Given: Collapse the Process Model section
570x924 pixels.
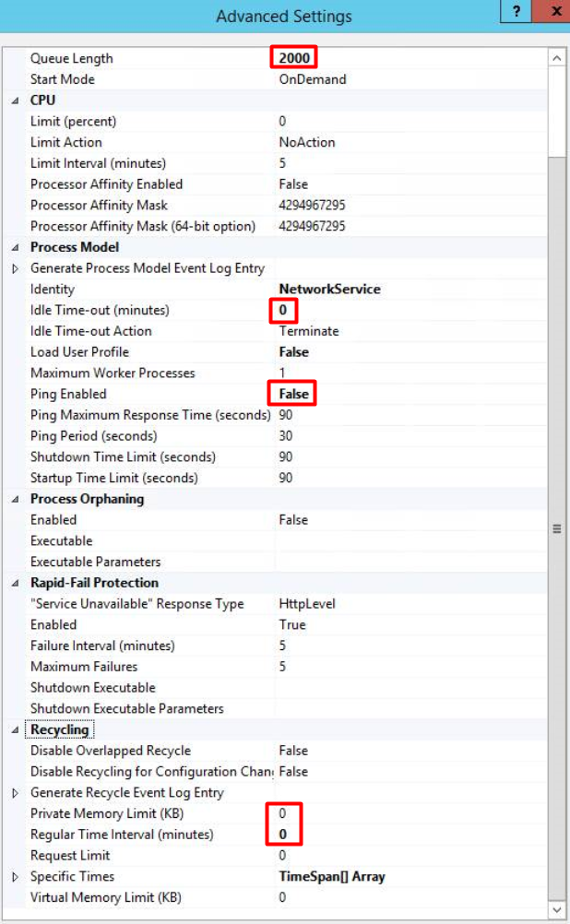Looking at the screenshot, I should 16,247.
